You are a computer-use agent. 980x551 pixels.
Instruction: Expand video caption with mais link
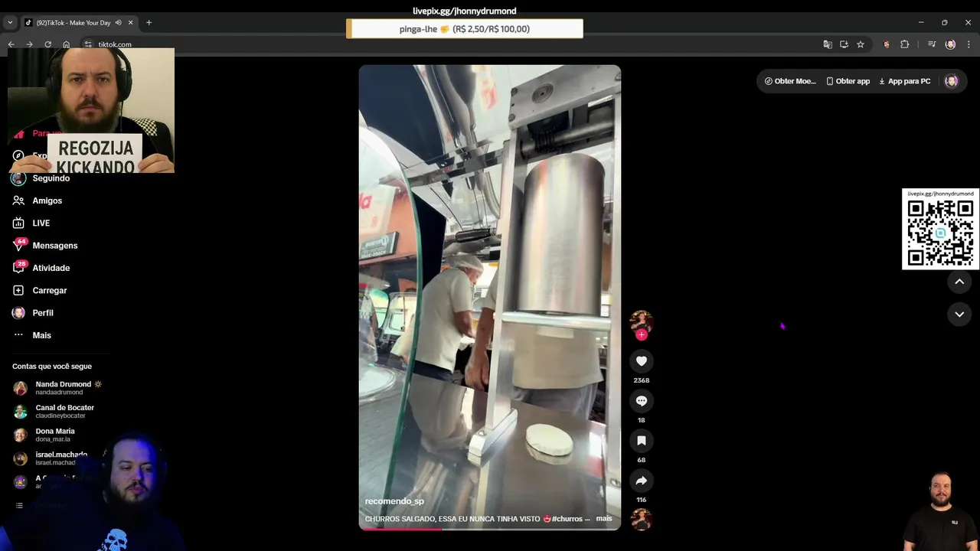click(604, 518)
